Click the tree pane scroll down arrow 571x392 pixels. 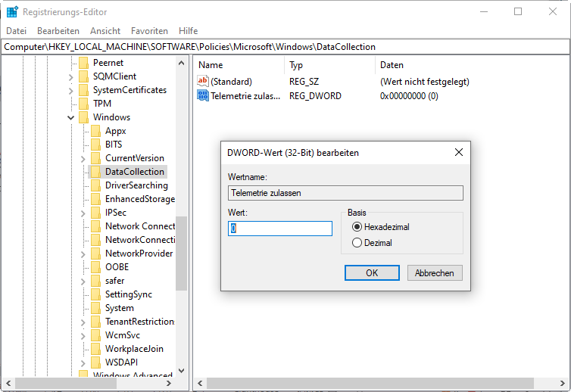pos(181,371)
